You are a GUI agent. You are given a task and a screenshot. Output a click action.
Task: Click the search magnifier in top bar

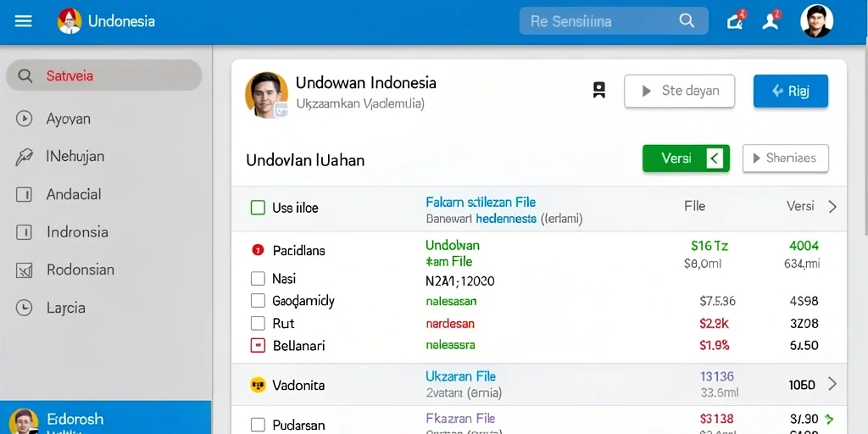[x=687, y=21]
